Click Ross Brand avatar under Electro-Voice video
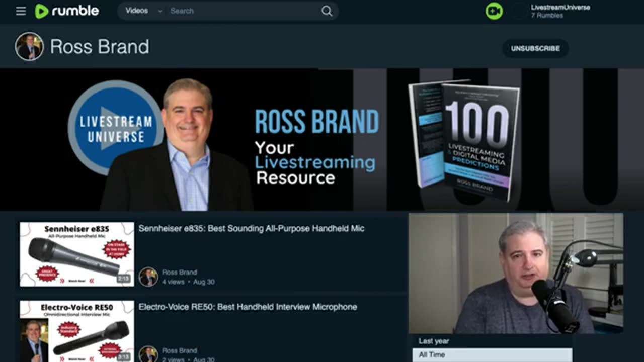Image resolution: width=644 pixels, height=362 pixels. pyautogui.click(x=148, y=354)
